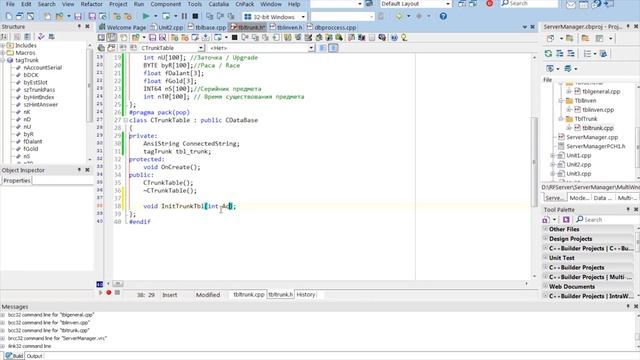
Task: Click the refresh icon in Project Manager toolbar
Action: click(x=548, y=53)
